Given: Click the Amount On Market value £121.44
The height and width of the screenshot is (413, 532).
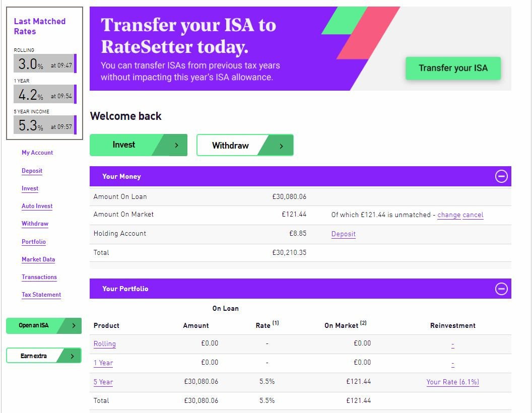Looking at the screenshot, I should (x=294, y=214).
